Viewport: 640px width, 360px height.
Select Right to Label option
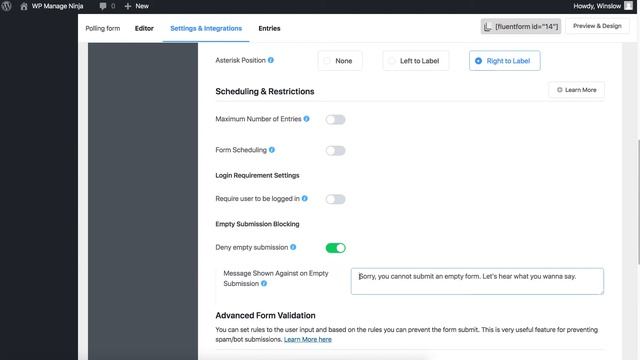pyautogui.click(x=504, y=61)
